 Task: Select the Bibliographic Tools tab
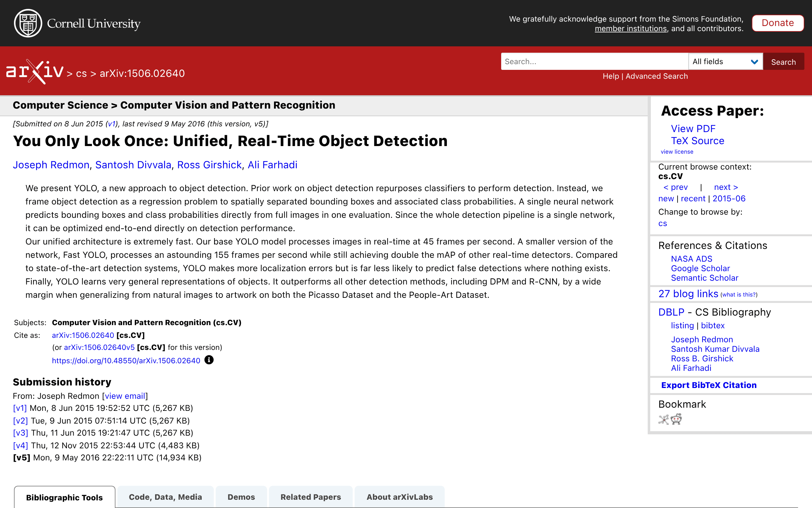point(64,497)
